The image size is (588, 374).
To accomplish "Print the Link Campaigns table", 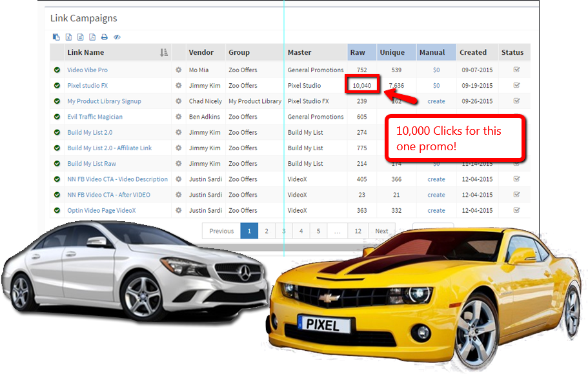I will pyautogui.click(x=105, y=37).
